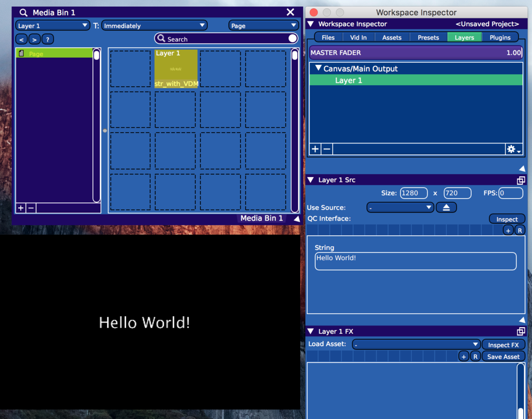
Task: Add a new layer under Canvas/Main Output
Action: click(315, 149)
